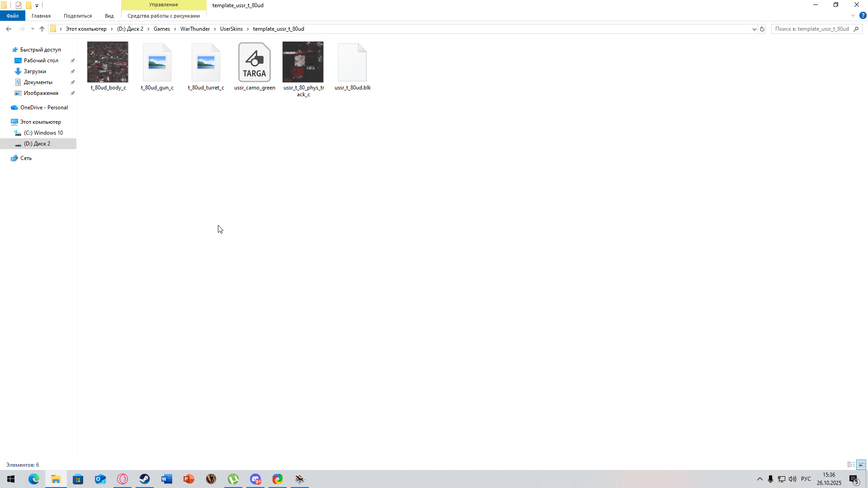
Task: Open the Файл menu
Action: click(x=13, y=16)
